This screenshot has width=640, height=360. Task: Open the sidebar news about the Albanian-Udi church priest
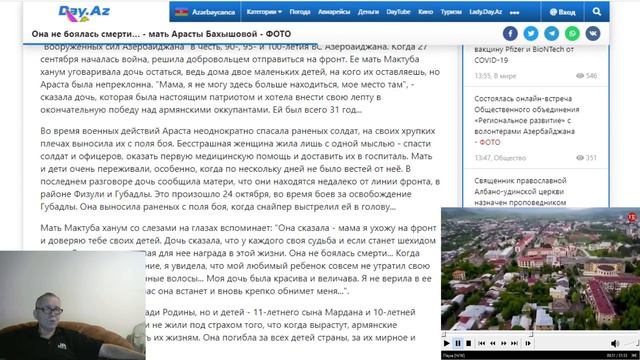pyautogui.click(x=520, y=191)
